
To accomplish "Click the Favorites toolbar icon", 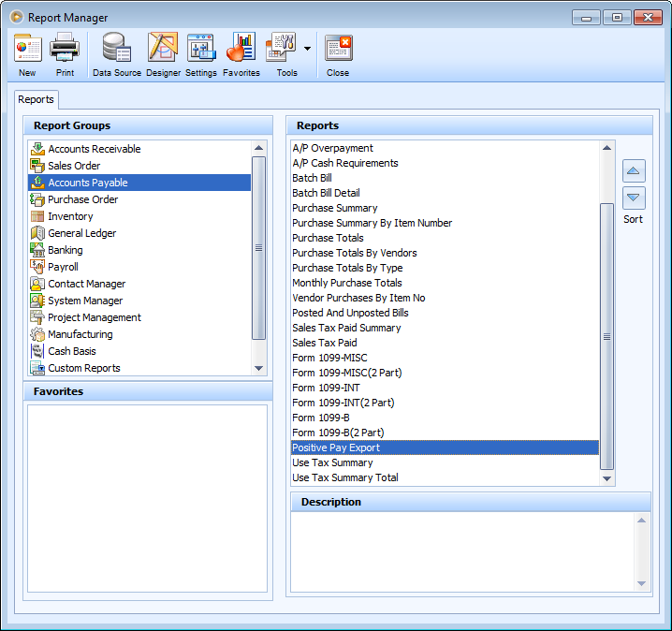I will coord(241,54).
